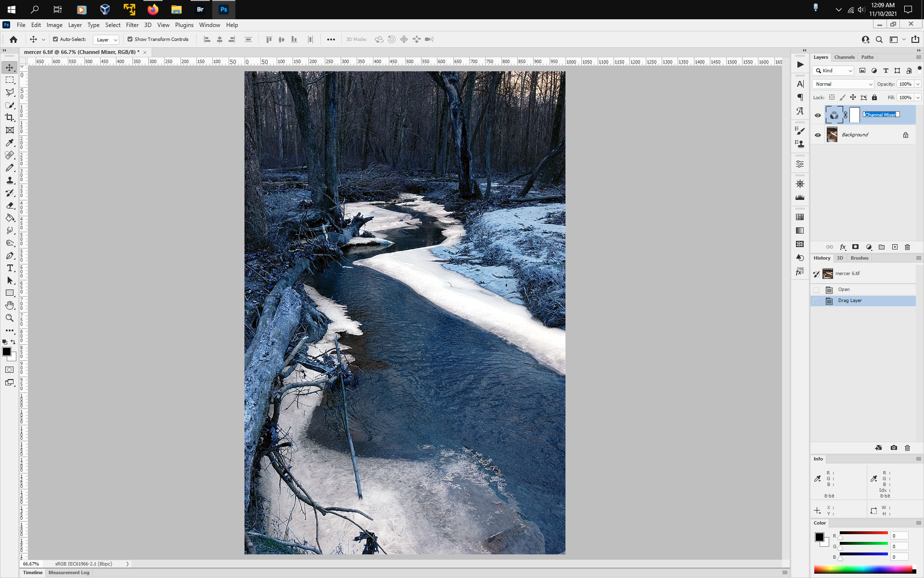
Task: Select the Crop tool
Action: tap(10, 118)
